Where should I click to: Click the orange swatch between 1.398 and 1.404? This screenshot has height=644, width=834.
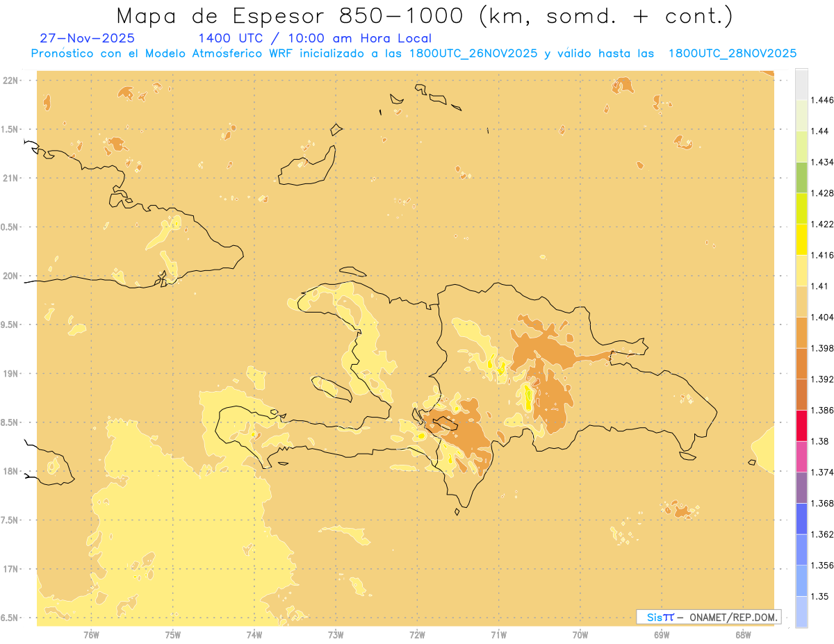coord(801,332)
